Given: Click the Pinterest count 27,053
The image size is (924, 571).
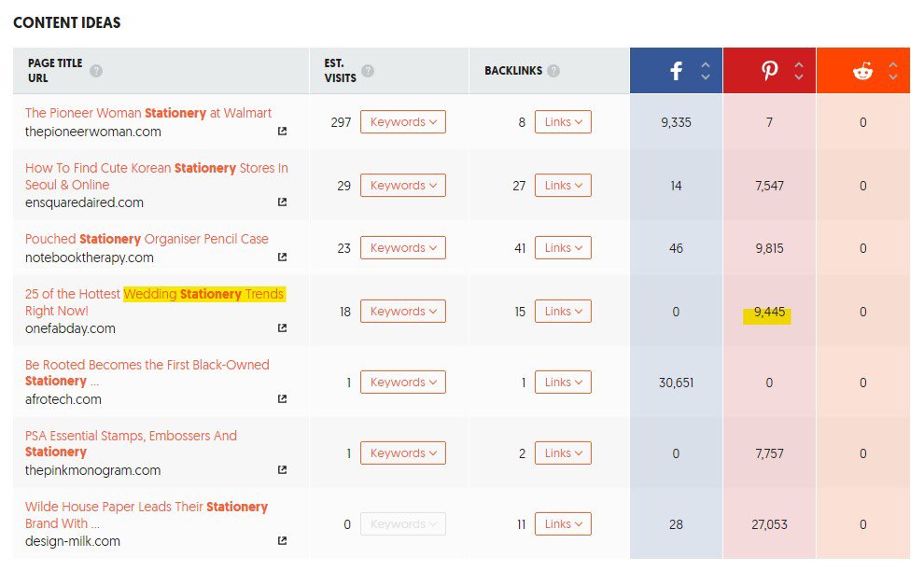Looking at the screenshot, I should click(769, 524).
